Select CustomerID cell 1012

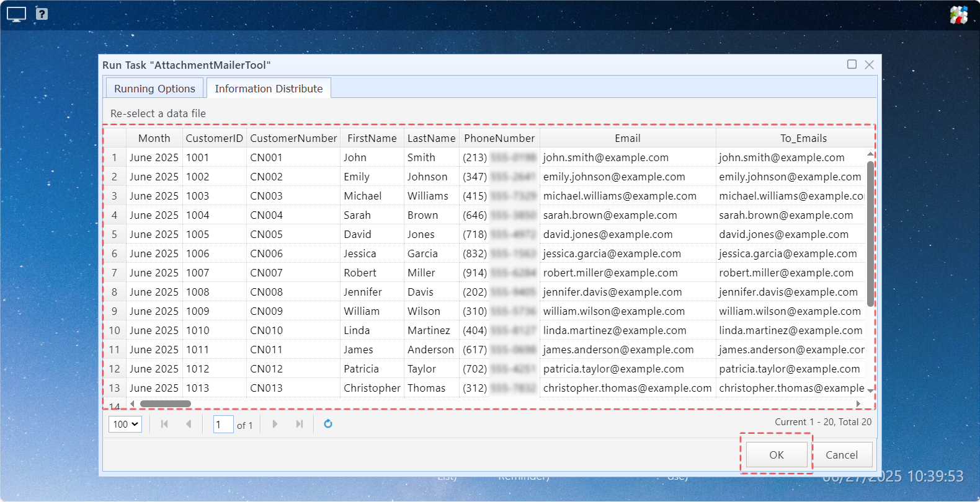[215, 369]
